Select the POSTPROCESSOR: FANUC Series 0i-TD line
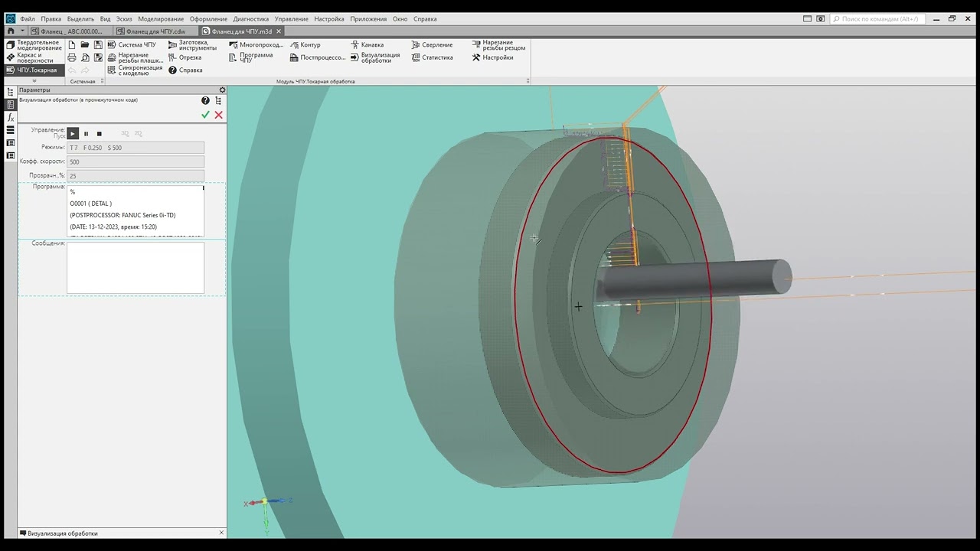The height and width of the screenshot is (551, 980). (x=122, y=215)
